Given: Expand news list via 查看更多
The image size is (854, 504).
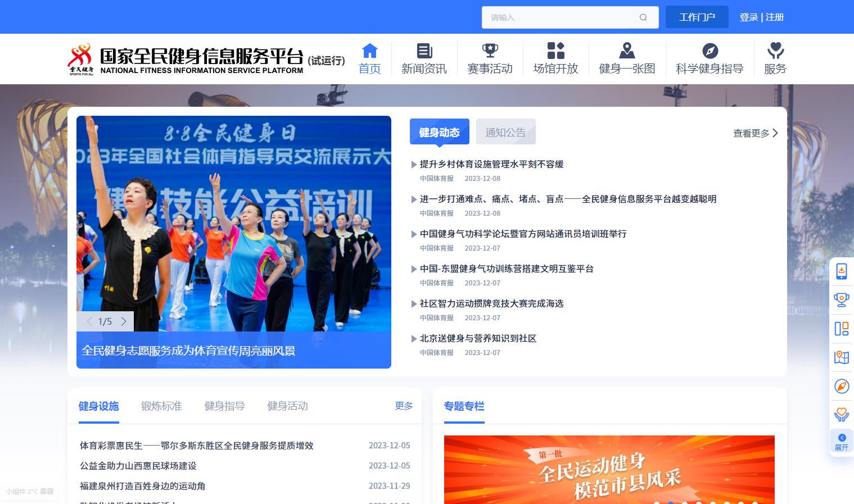Looking at the screenshot, I should click(x=755, y=133).
